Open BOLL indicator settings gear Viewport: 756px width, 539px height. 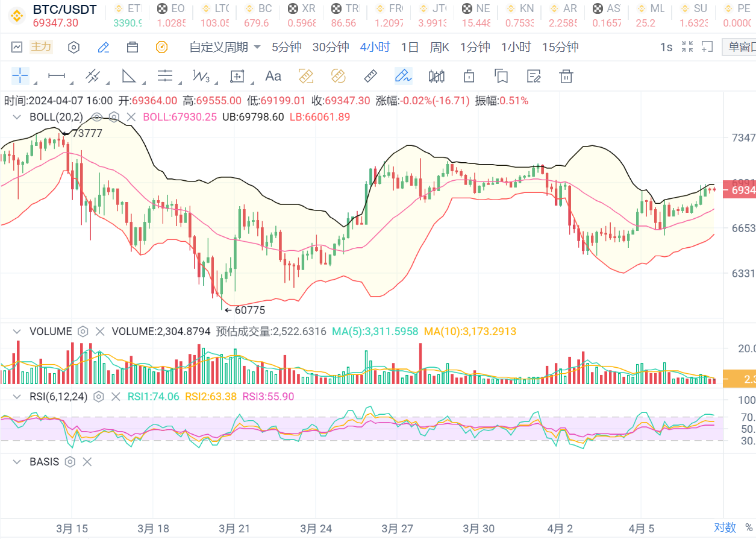114,117
